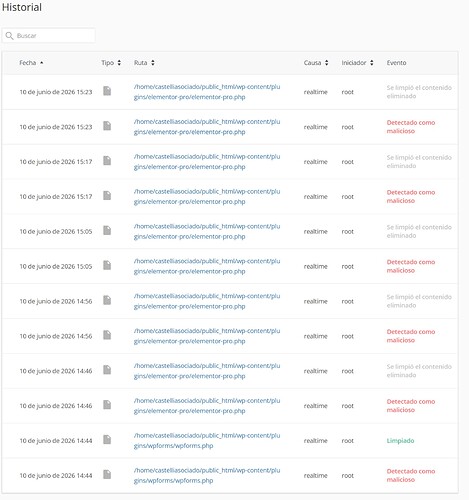Click file icon in 14:56 'Detectado como malicioso' row
This screenshot has width=469, height=500.
[x=107, y=335]
